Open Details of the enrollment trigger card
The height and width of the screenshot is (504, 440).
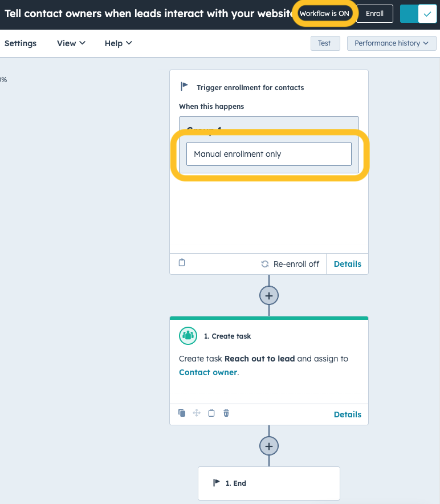point(347,264)
